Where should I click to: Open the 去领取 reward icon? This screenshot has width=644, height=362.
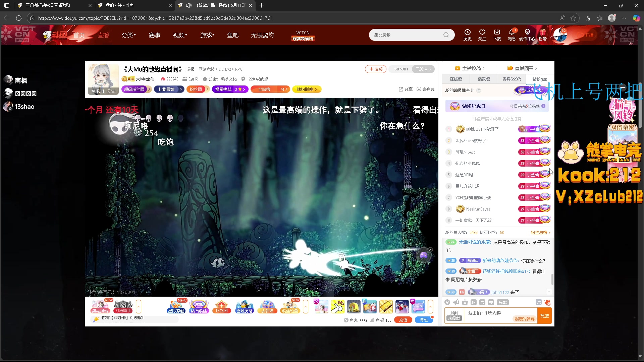(x=267, y=307)
